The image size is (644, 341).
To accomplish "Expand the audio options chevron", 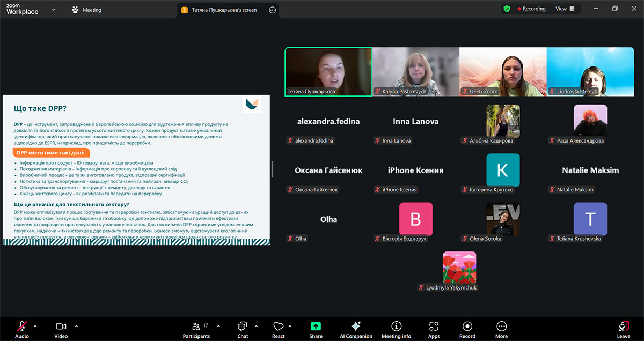I will coord(35,326).
